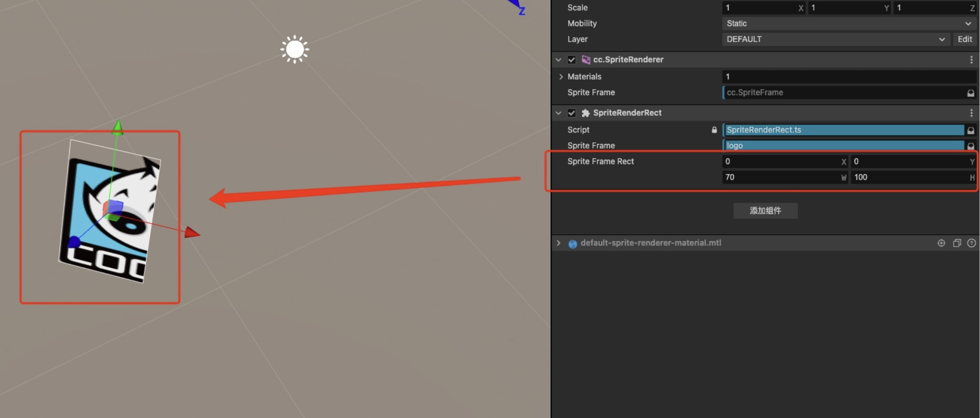Open help from the material row question icon
This screenshot has height=418, width=980.
point(971,243)
